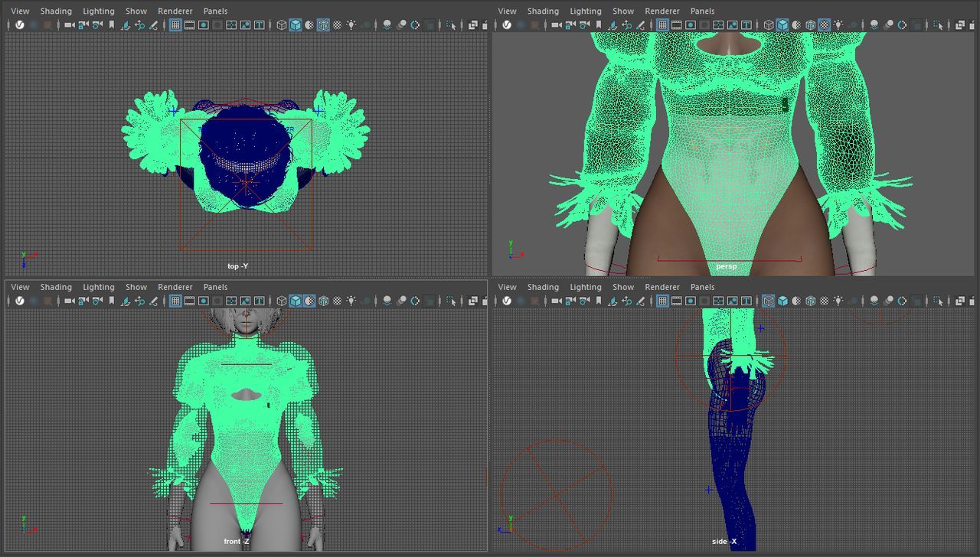Click the 'side -X' view label

724,542
